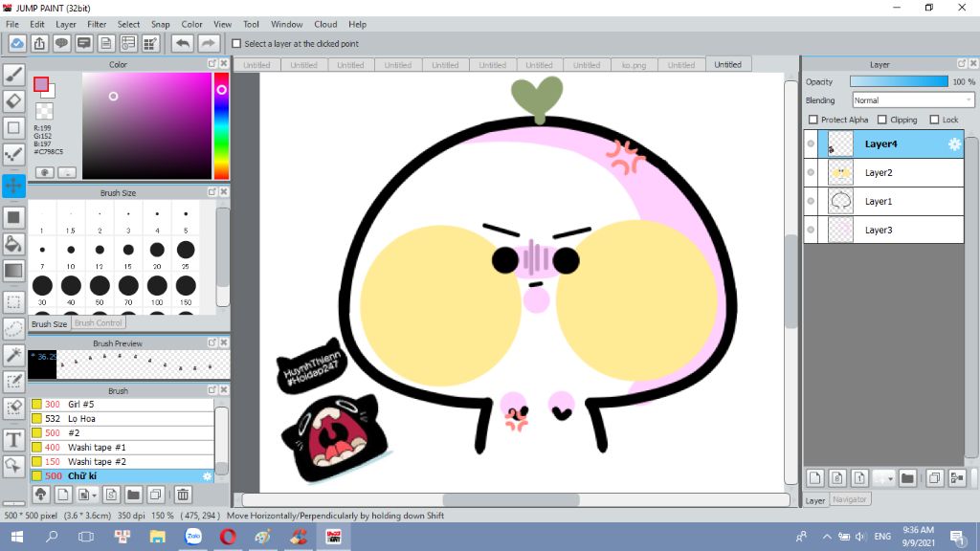Click the Undo arrow in toolbar
The height and width of the screenshot is (551, 980).
point(182,43)
